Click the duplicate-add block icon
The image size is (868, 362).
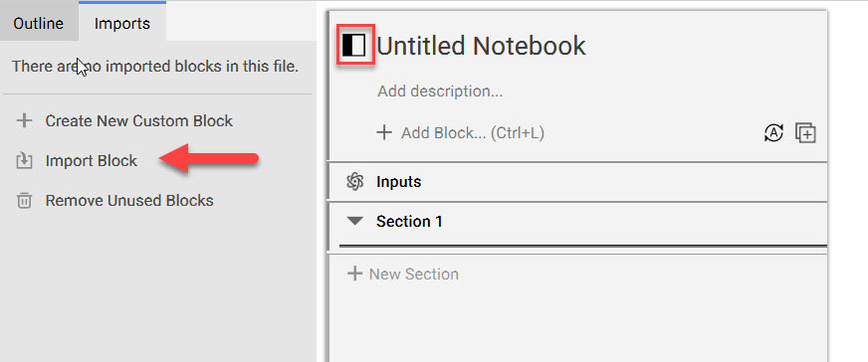tap(806, 133)
